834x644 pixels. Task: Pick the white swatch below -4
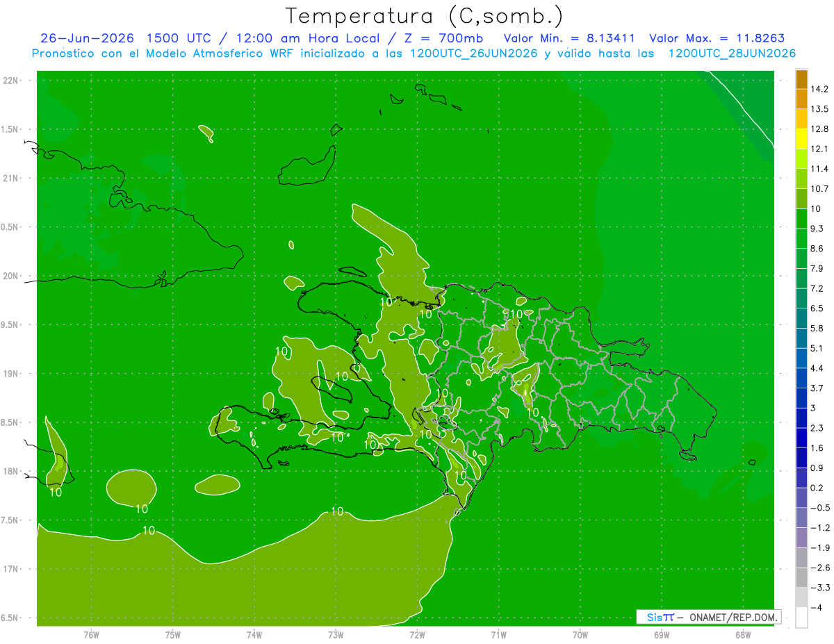click(802, 618)
